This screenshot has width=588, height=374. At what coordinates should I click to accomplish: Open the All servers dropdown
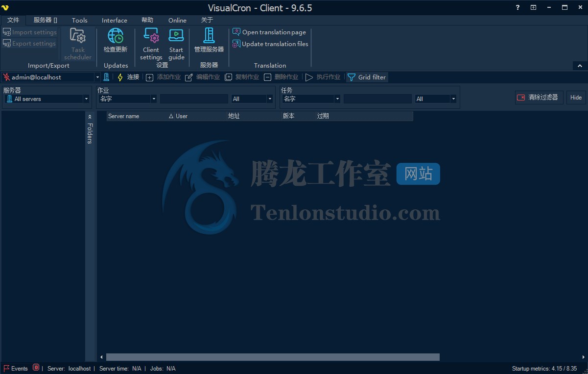pos(86,99)
